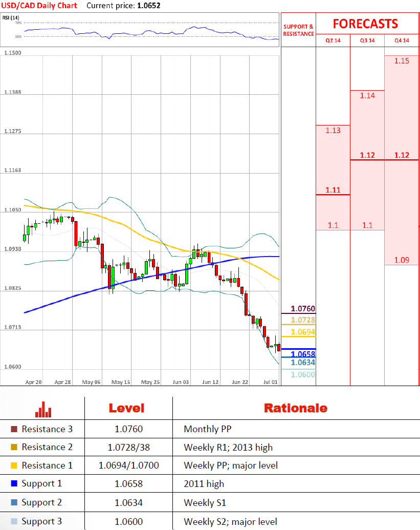420x530 pixels.
Task: Click the 1.0634 support level marker
Action: pyautogui.click(x=303, y=363)
